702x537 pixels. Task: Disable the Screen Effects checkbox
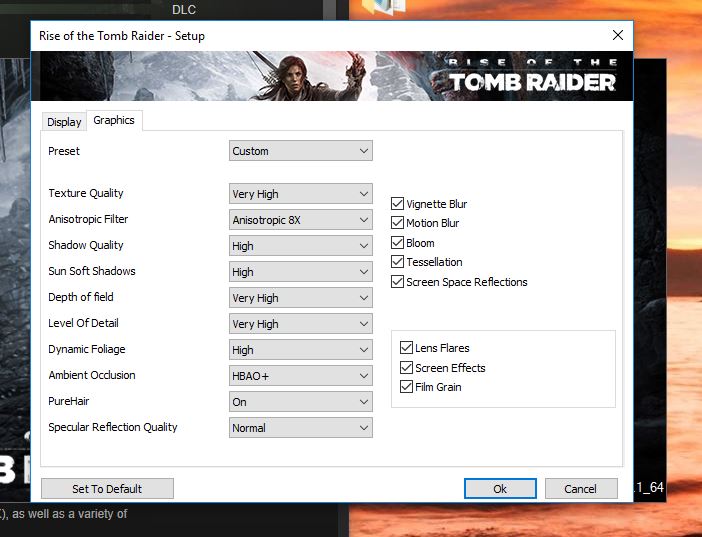(406, 368)
